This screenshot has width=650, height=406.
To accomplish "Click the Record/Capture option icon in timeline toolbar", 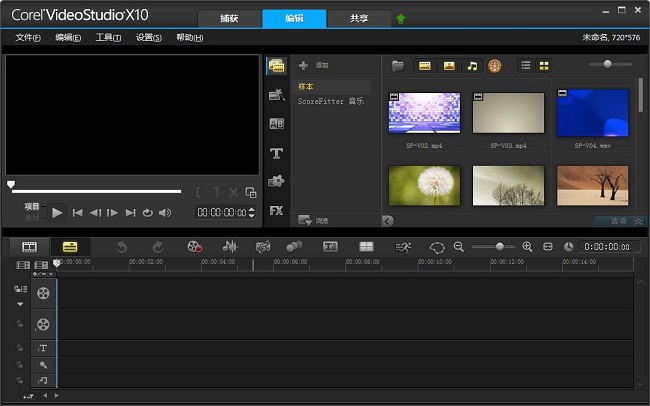I will 194,247.
